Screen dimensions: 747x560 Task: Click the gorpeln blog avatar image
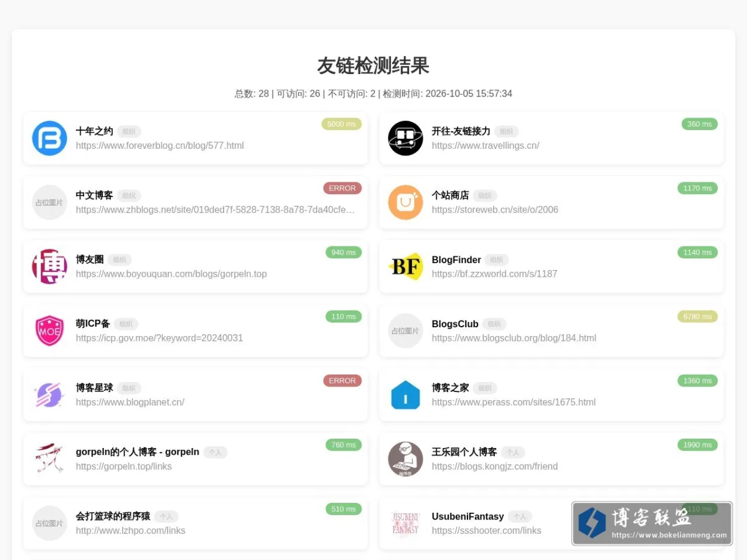pyautogui.click(x=49, y=459)
